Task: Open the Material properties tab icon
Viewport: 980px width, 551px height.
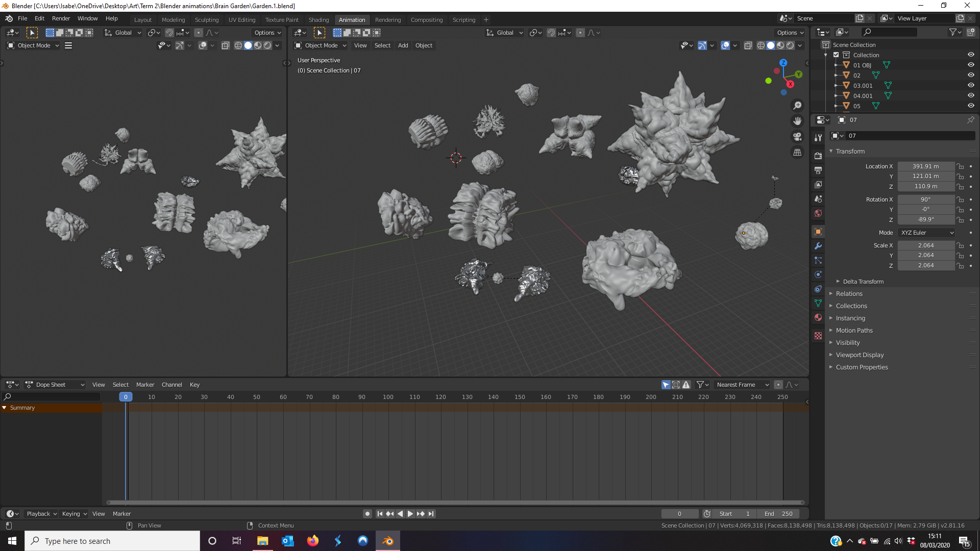Action: coord(818,317)
